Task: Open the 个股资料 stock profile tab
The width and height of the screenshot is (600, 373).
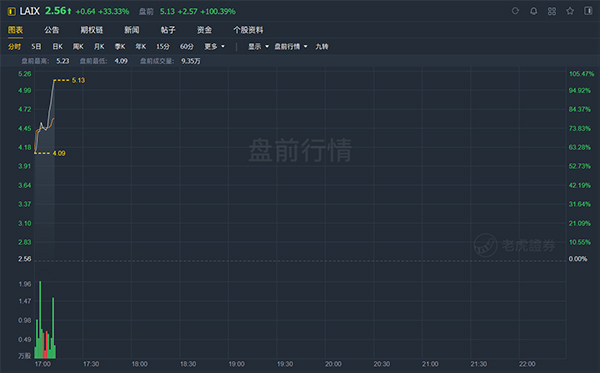Action: pos(248,30)
